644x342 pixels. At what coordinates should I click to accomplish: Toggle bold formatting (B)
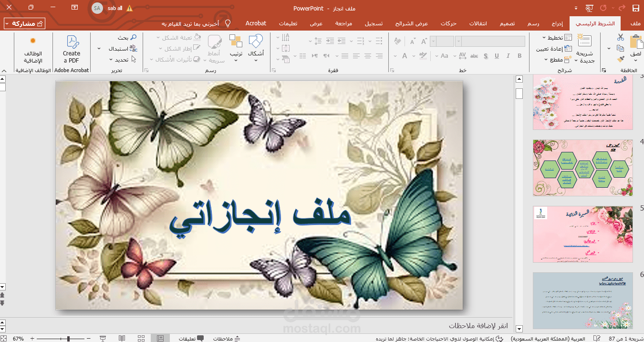[x=519, y=56]
